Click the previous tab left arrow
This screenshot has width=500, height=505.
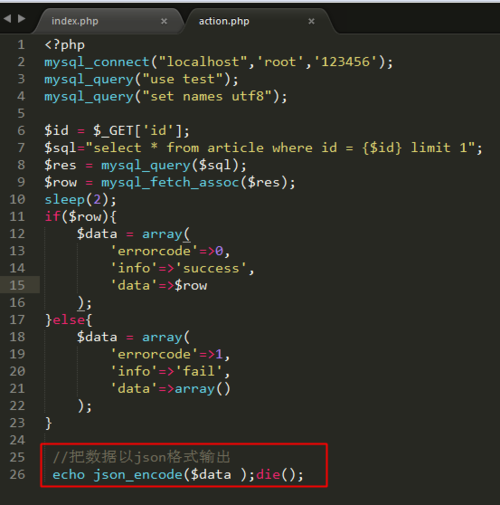tap(7, 18)
